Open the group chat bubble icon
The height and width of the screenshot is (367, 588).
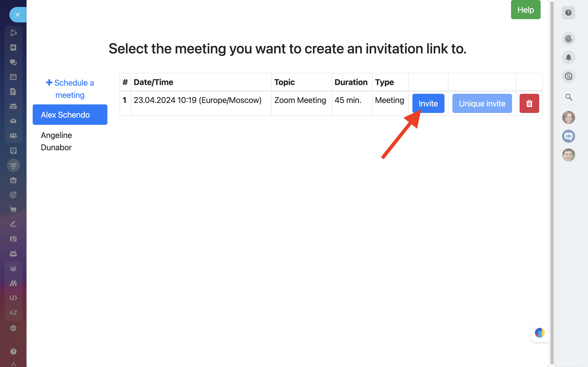(568, 136)
